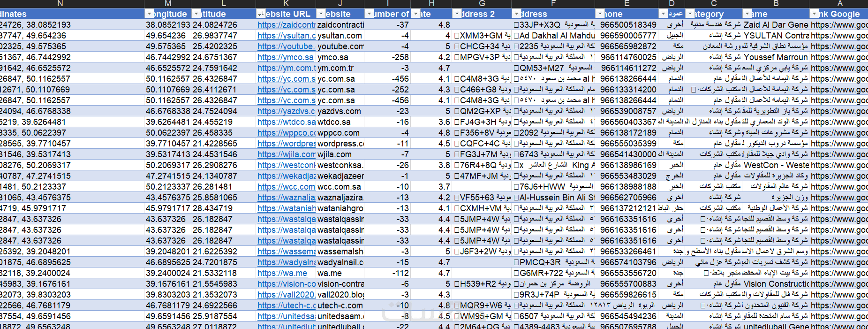
Task: Select name cell 'Youssef Marroun'
Action: click(776, 57)
